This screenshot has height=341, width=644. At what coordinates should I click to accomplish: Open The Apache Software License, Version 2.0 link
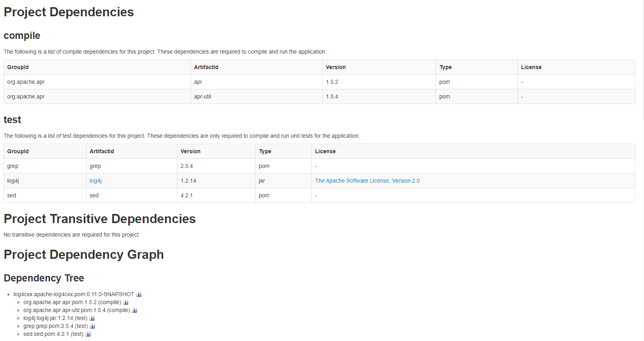click(367, 181)
